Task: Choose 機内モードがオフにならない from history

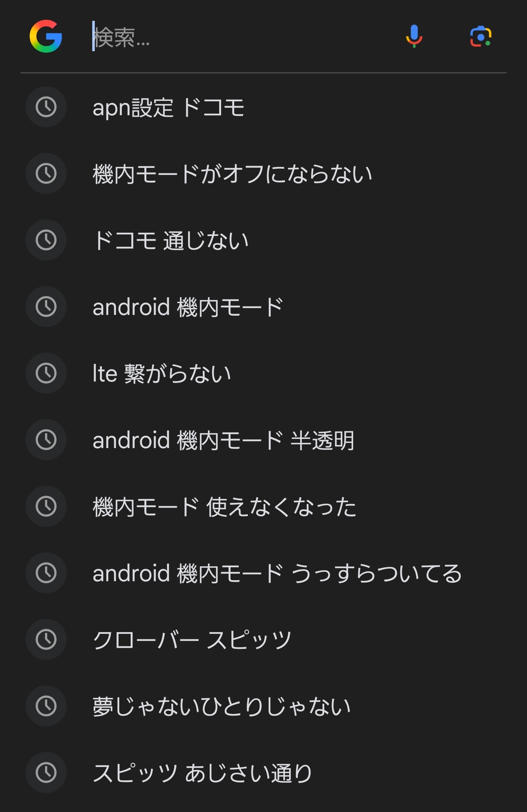Action: [x=232, y=174]
